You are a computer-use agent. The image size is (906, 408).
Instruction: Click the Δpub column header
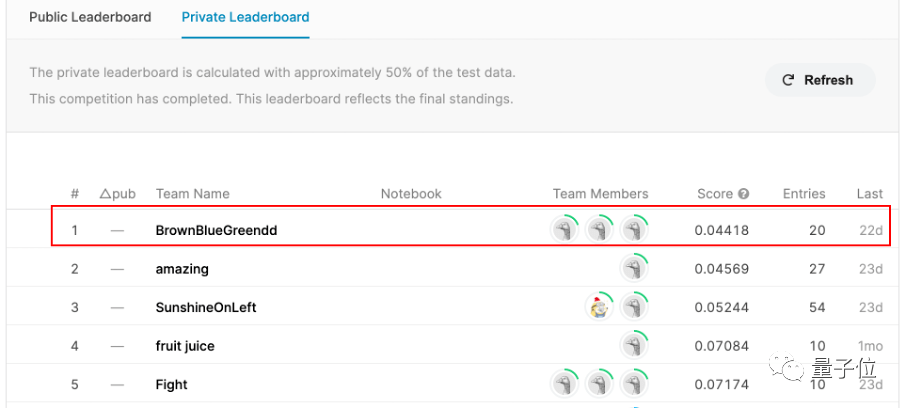click(118, 194)
